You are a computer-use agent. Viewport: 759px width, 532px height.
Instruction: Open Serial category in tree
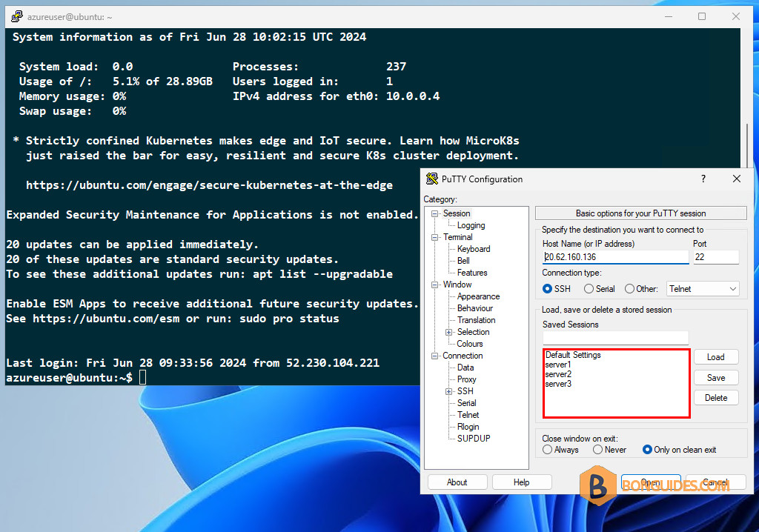[467, 403]
